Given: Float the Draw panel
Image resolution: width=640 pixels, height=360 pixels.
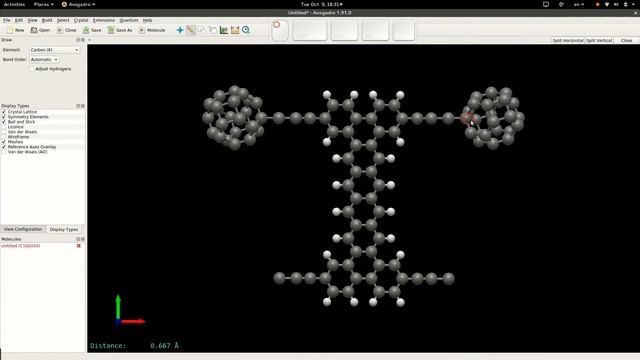Looking at the screenshot, I should [78, 40].
